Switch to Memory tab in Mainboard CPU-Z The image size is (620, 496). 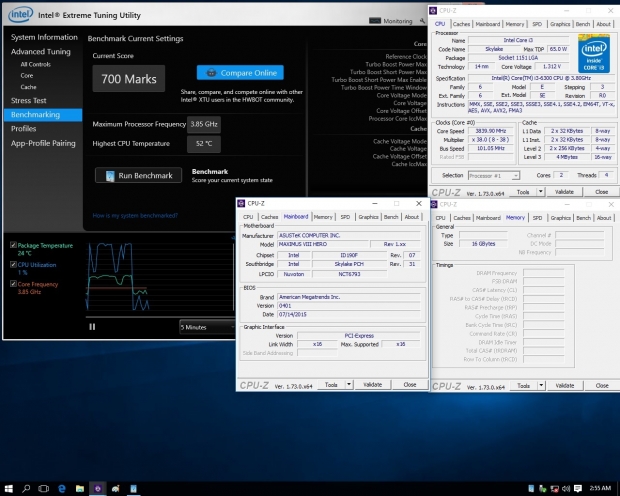[323, 217]
